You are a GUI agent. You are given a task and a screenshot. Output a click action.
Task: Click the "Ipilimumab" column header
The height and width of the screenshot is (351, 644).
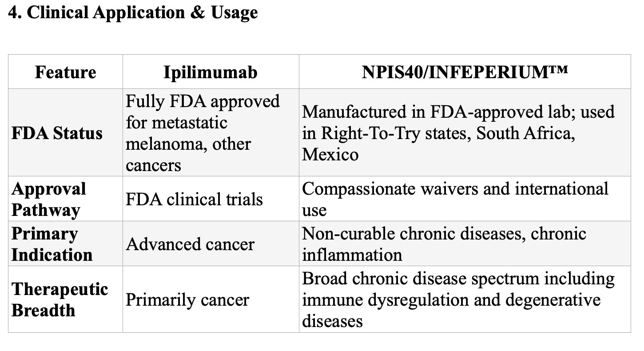click(x=211, y=72)
